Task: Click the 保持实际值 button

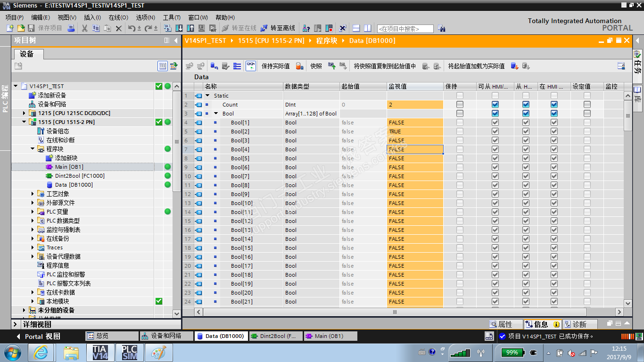Action: [276, 66]
